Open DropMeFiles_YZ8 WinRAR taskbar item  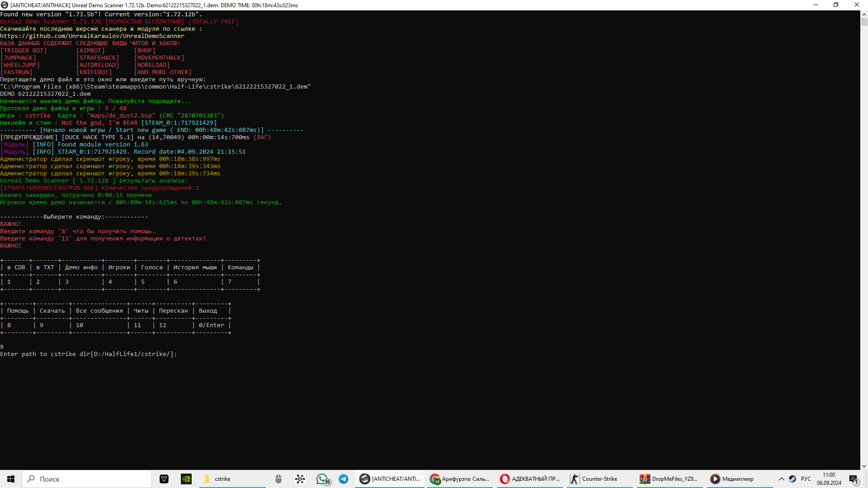point(670,479)
